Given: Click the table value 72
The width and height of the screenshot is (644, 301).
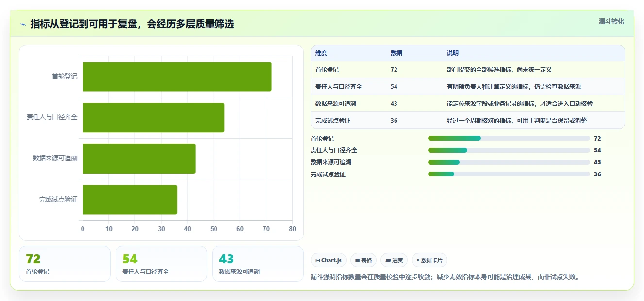Looking at the screenshot, I should click(394, 70).
